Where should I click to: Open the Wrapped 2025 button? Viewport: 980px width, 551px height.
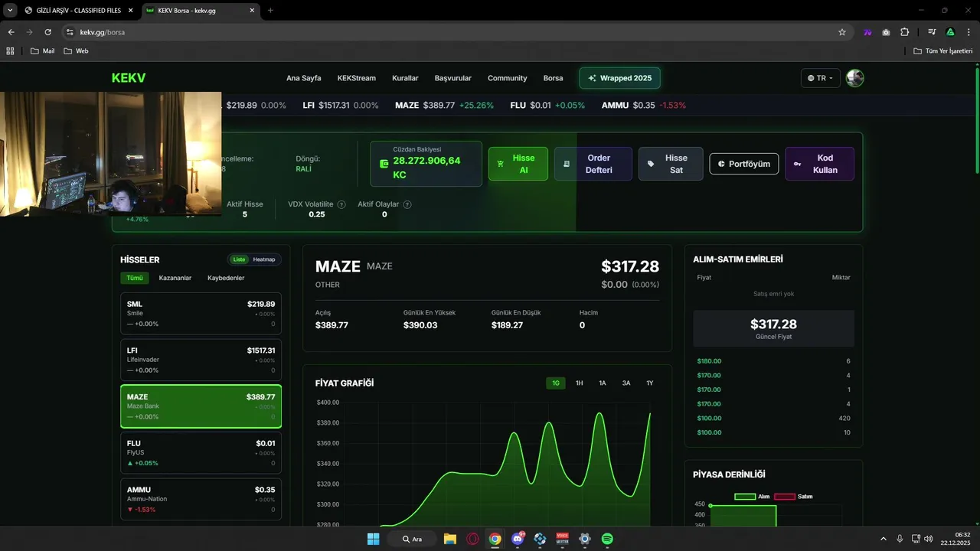click(x=620, y=78)
